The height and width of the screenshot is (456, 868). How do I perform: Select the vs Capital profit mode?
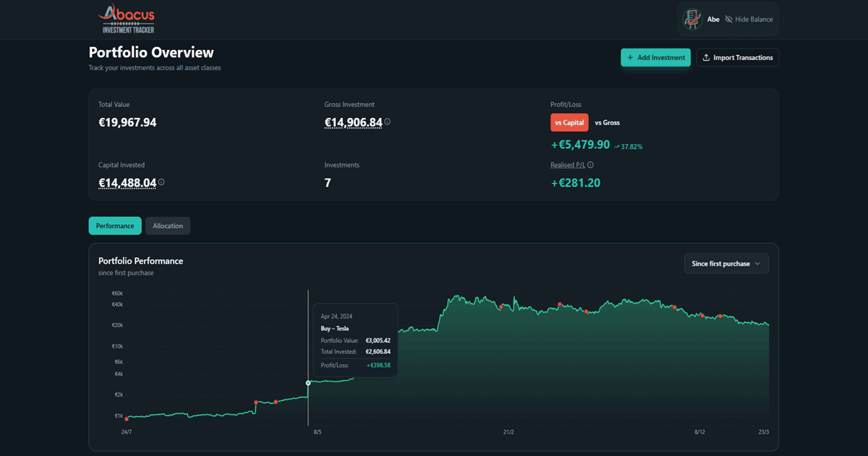tap(569, 122)
